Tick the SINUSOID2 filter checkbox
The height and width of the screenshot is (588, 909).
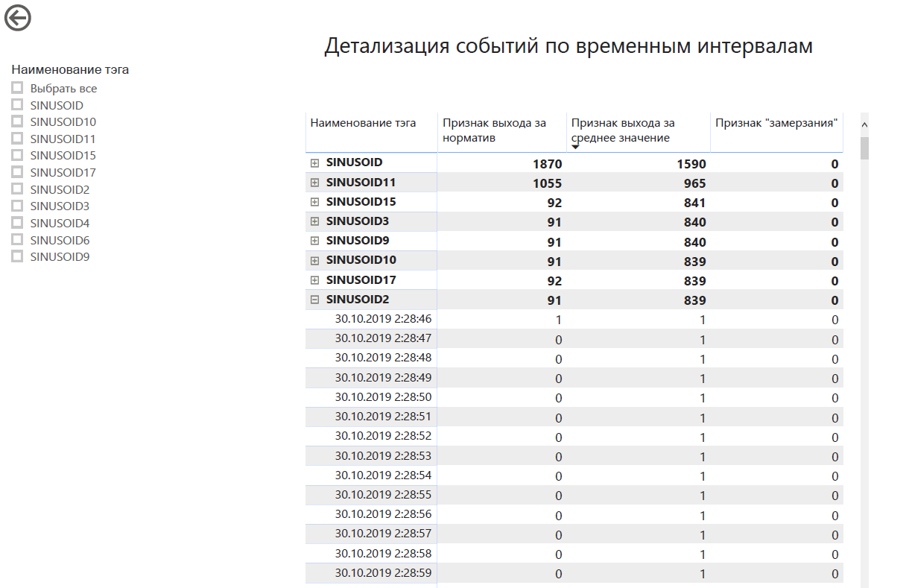(x=17, y=189)
